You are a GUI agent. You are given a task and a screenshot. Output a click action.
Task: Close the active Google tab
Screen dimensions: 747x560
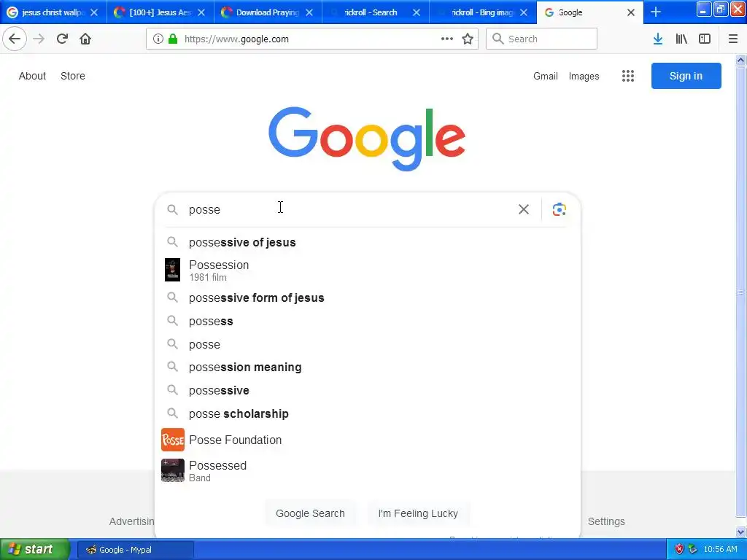631,12
